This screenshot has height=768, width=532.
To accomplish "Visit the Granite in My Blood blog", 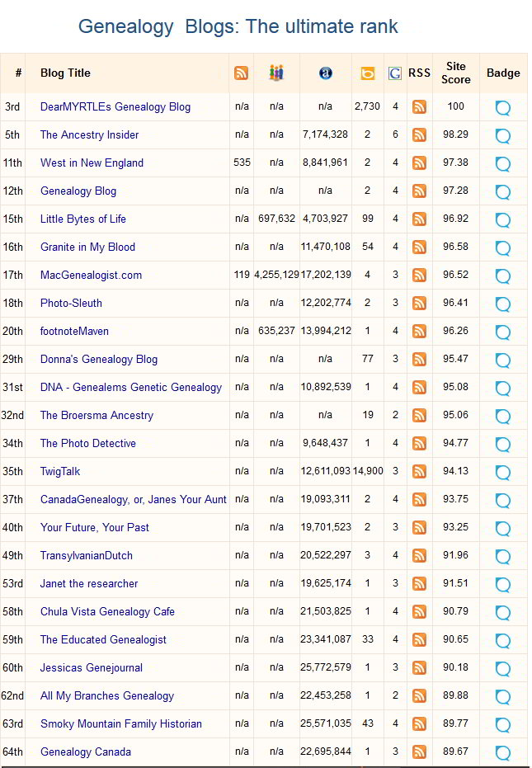I will (x=87, y=247).
